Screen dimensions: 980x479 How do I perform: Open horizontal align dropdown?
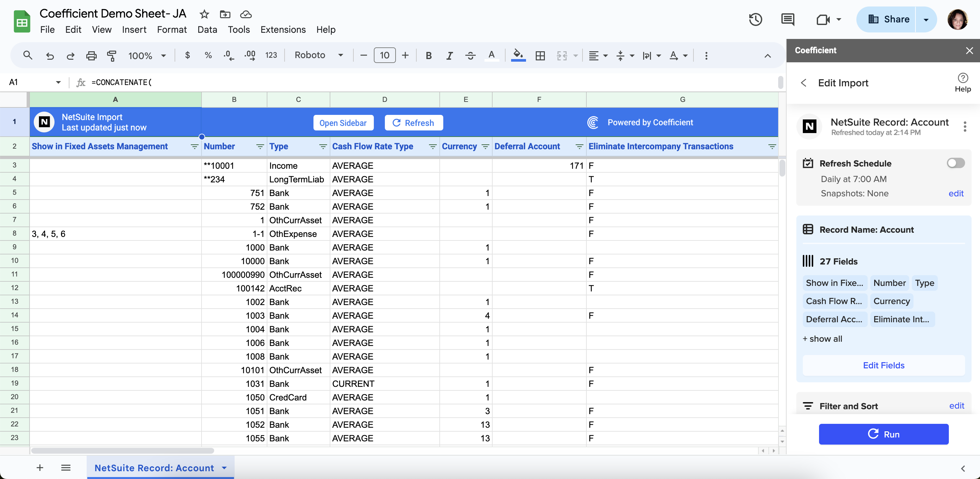(x=598, y=55)
